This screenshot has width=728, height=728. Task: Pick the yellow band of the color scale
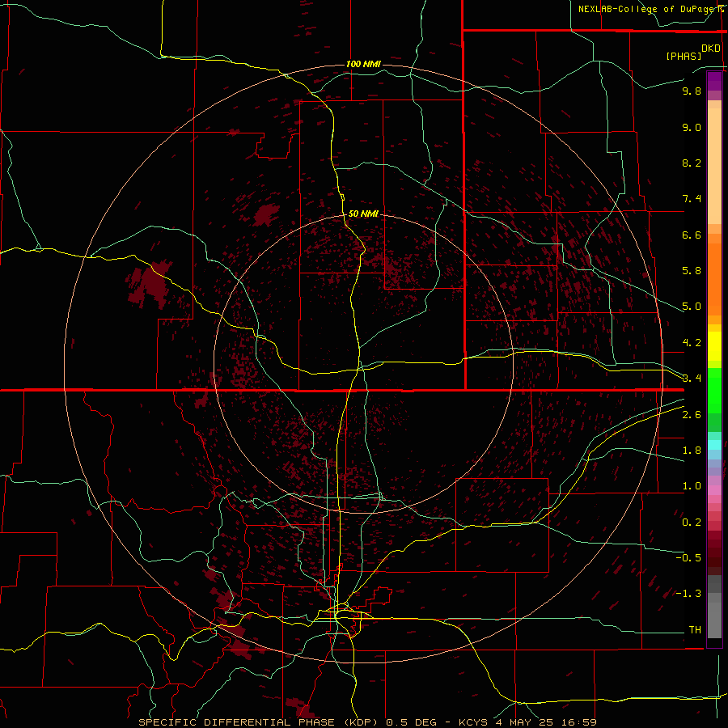(x=714, y=346)
